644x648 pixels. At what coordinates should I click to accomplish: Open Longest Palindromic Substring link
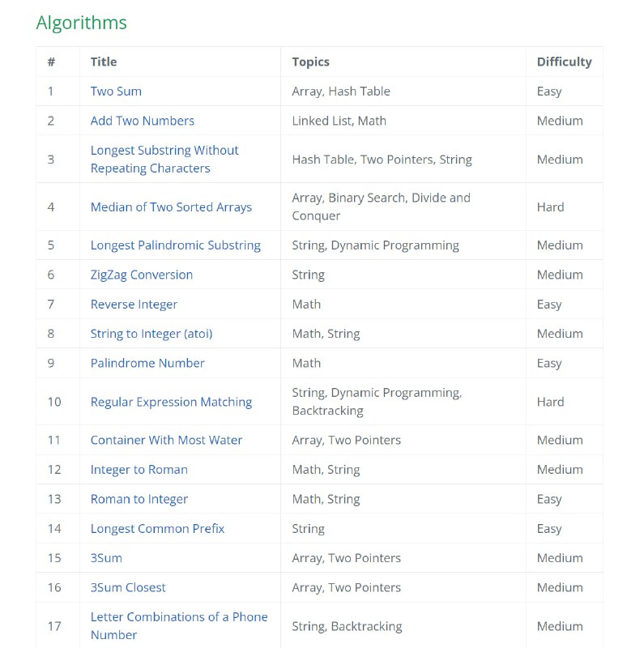(x=175, y=245)
